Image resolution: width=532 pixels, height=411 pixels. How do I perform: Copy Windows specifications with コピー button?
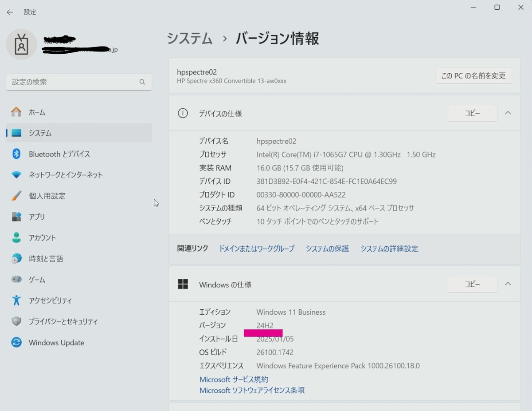472,284
